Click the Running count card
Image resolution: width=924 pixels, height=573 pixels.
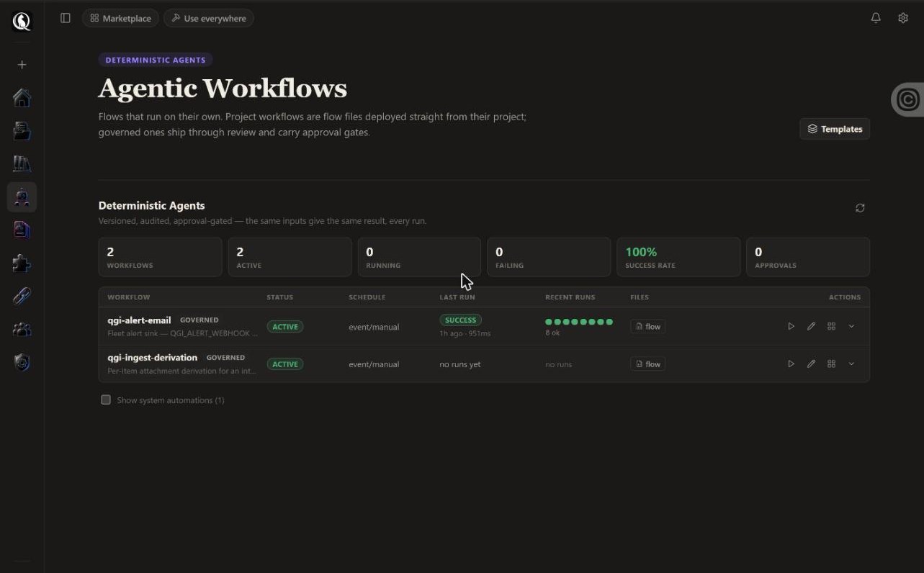point(419,257)
